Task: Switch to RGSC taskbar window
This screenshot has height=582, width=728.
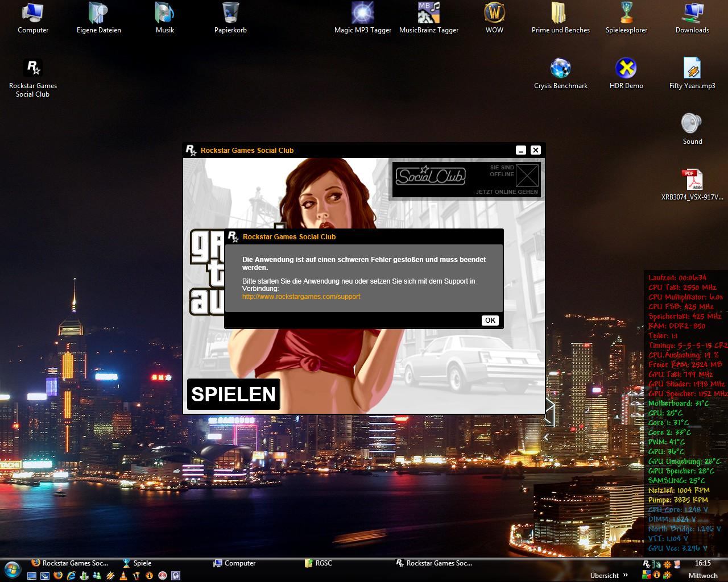Action: (318, 563)
